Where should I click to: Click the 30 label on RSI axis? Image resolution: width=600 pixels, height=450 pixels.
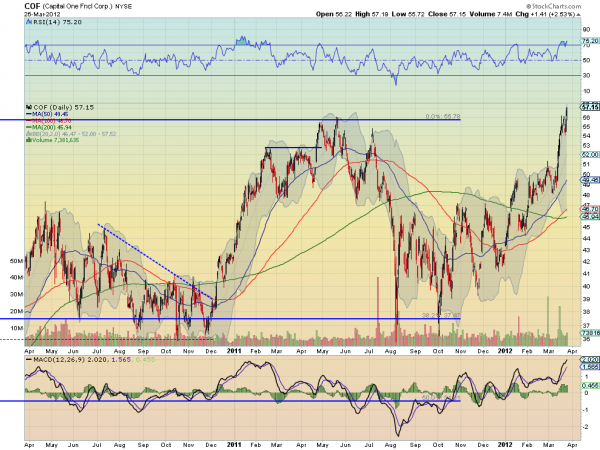tap(586, 76)
